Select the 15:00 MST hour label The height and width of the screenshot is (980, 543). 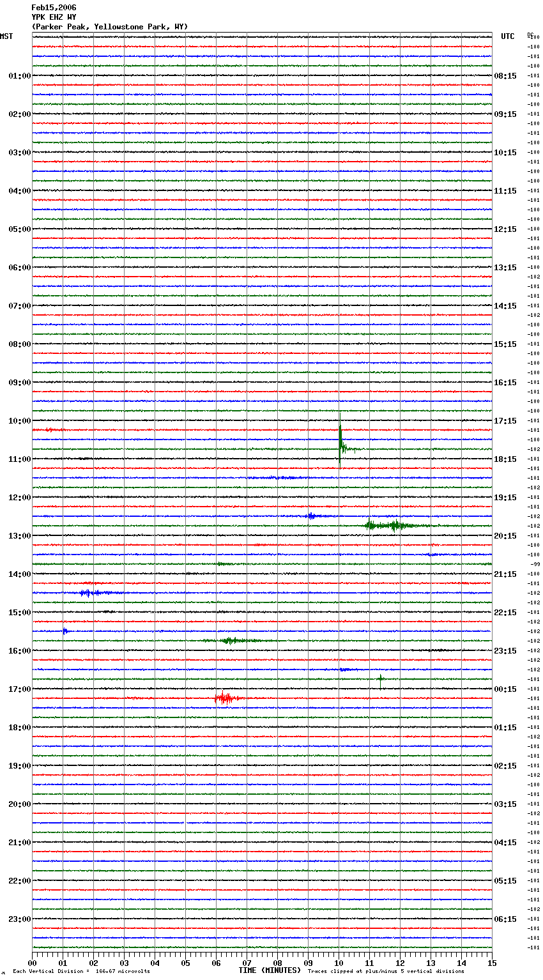(x=20, y=613)
